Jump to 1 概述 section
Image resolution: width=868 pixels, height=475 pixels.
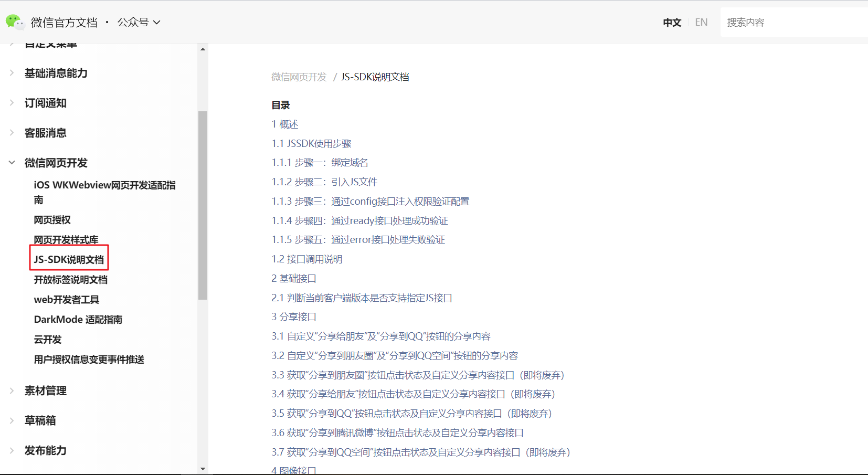click(x=285, y=124)
